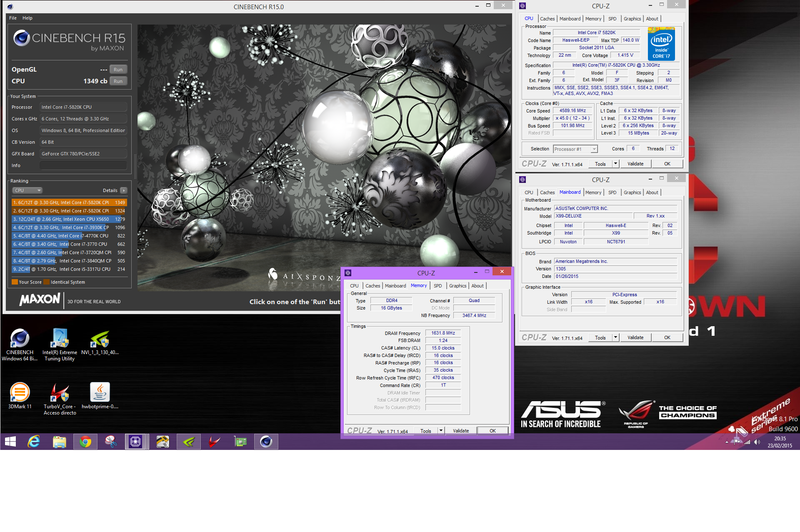
Task: Click Tools button in Mainboard CPU-Z window
Action: [600, 337]
